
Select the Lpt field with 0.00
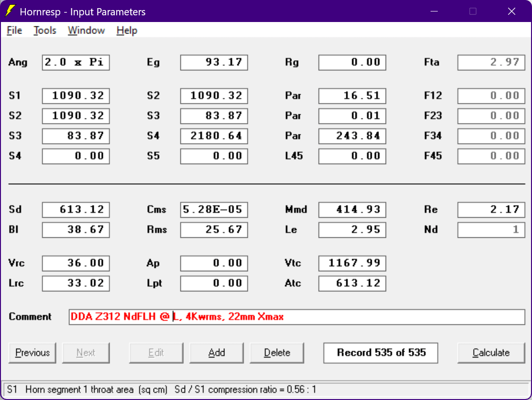coord(214,283)
